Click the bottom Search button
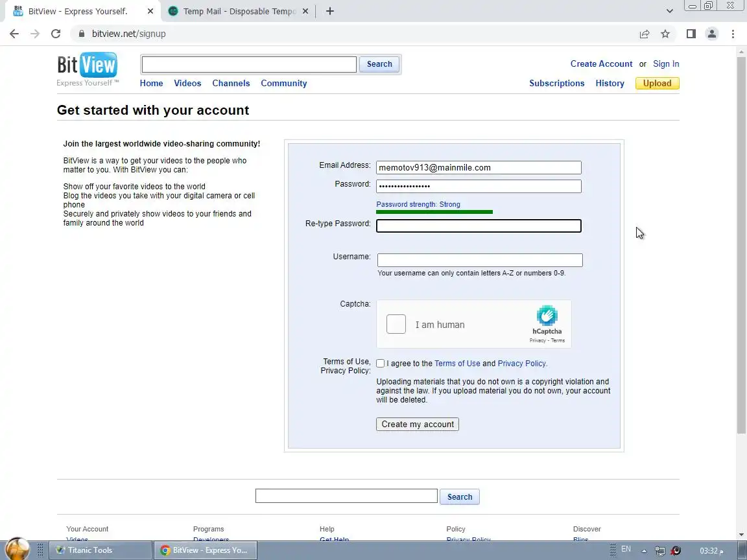 pyautogui.click(x=459, y=496)
